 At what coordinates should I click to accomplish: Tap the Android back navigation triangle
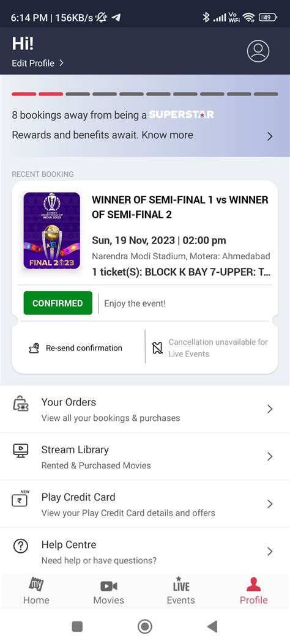(212, 626)
